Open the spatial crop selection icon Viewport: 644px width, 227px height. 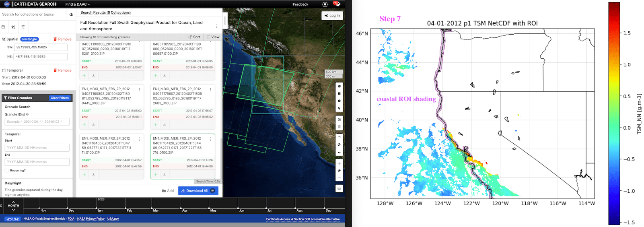pos(13,27)
